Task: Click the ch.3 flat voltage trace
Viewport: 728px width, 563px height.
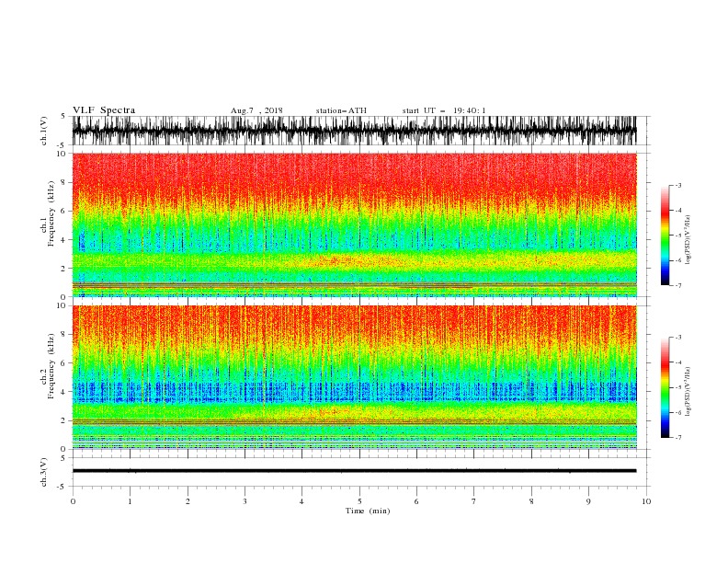Action: coord(354,471)
